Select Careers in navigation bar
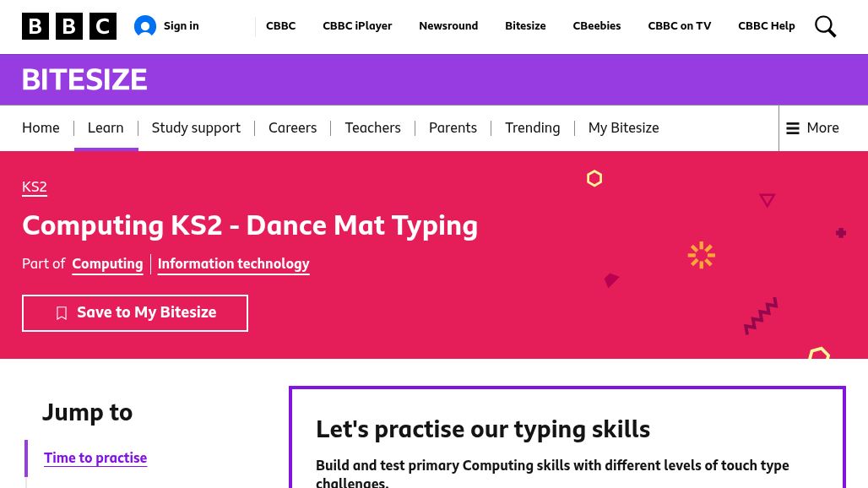The width and height of the screenshot is (868, 488). tap(292, 128)
